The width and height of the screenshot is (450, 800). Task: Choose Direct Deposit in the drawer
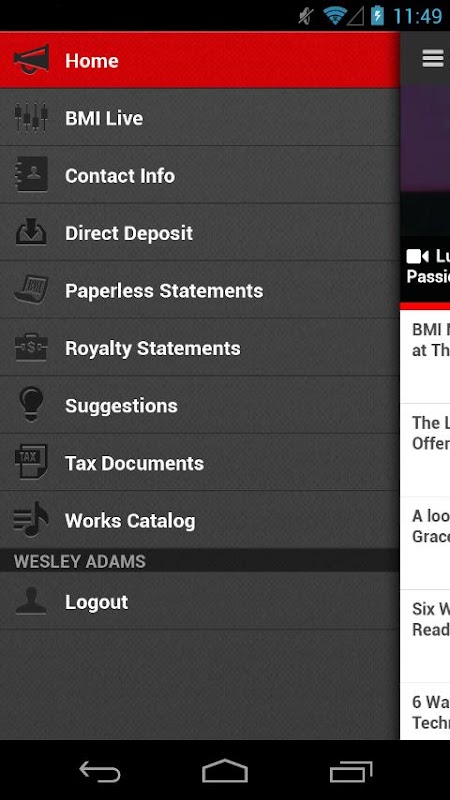pyautogui.click(x=199, y=233)
